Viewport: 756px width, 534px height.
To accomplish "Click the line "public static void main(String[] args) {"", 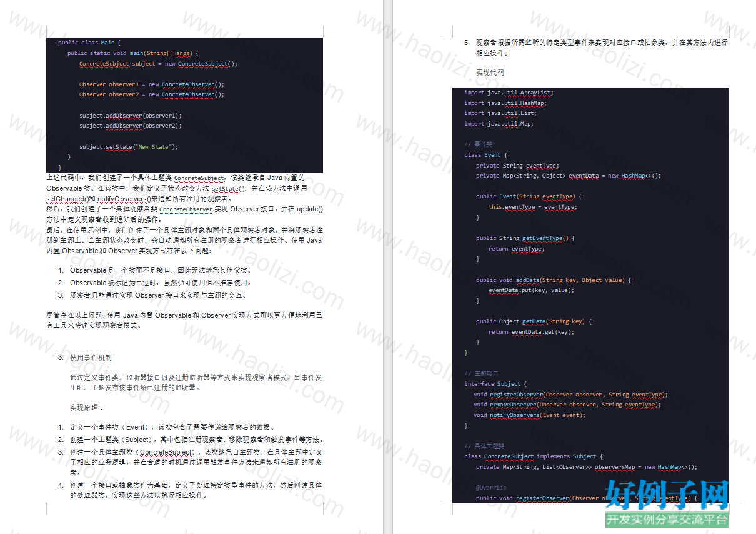I will (133, 53).
